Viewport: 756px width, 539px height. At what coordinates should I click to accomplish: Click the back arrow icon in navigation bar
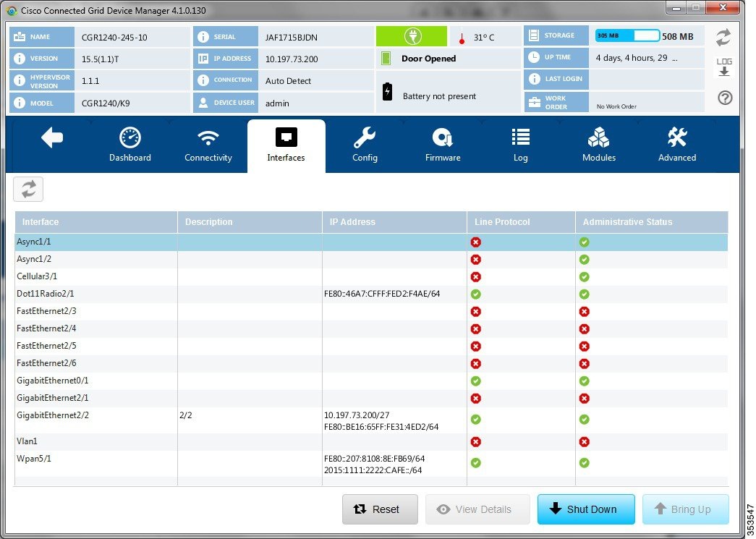coord(52,138)
